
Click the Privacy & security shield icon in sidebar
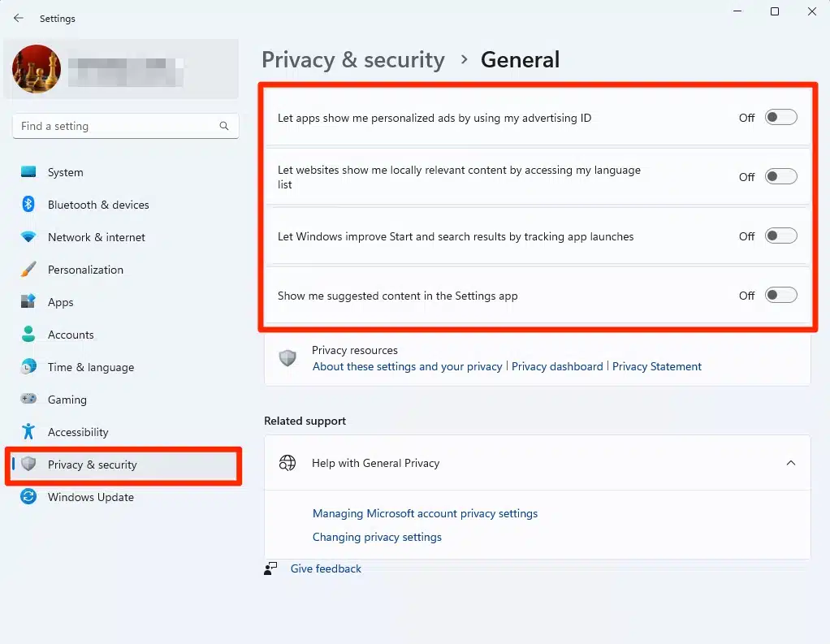28,464
